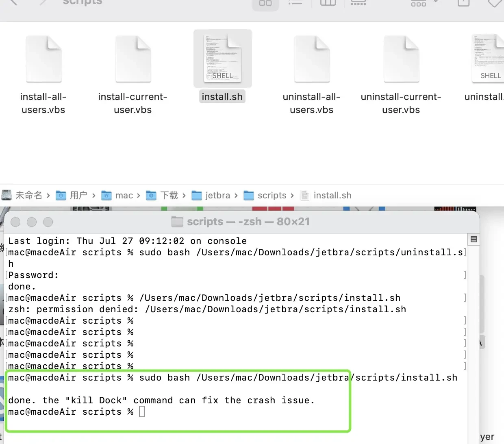Click the 'Last login: Thu Jul 27' line
The height and width of the screenshot is (444, 504).
point(128,241)
